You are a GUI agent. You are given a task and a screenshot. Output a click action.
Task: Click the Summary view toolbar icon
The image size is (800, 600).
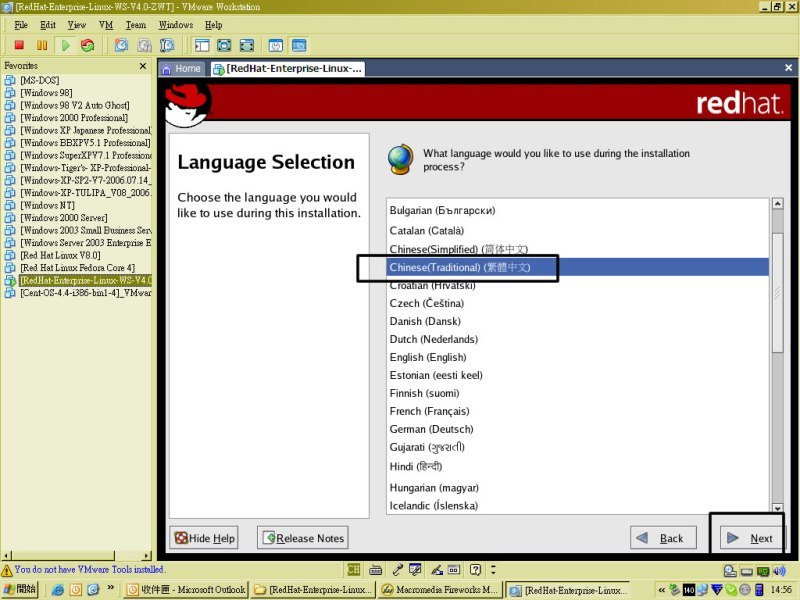[x=276, y=45]
